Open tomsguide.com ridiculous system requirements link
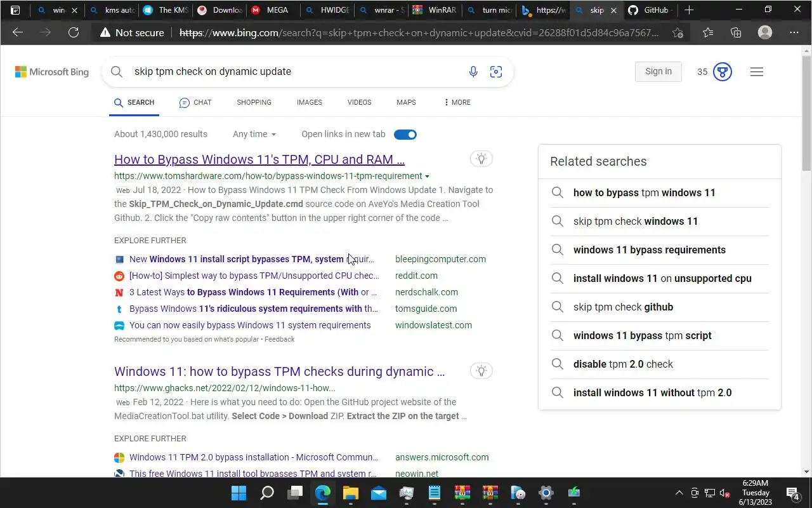 coord(254,309)
